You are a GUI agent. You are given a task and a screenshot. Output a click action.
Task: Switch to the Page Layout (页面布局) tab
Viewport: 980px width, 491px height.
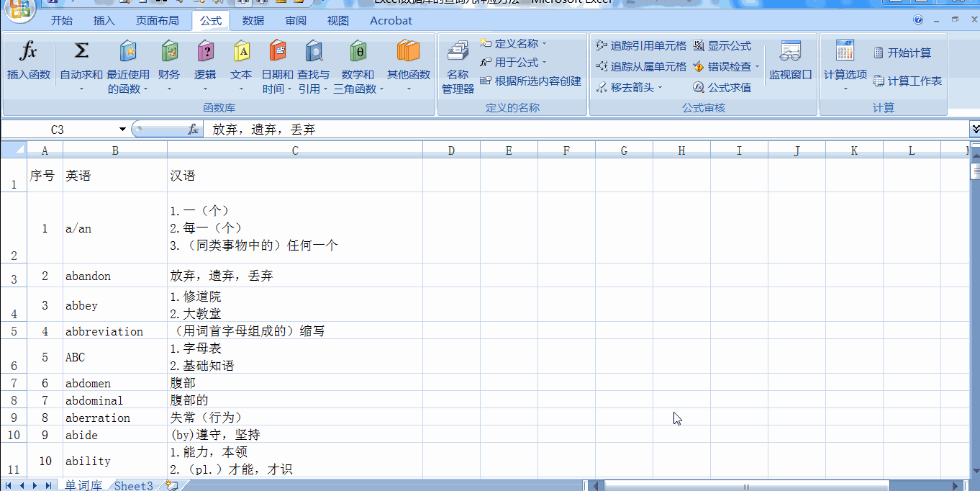[x=158, y=20]
